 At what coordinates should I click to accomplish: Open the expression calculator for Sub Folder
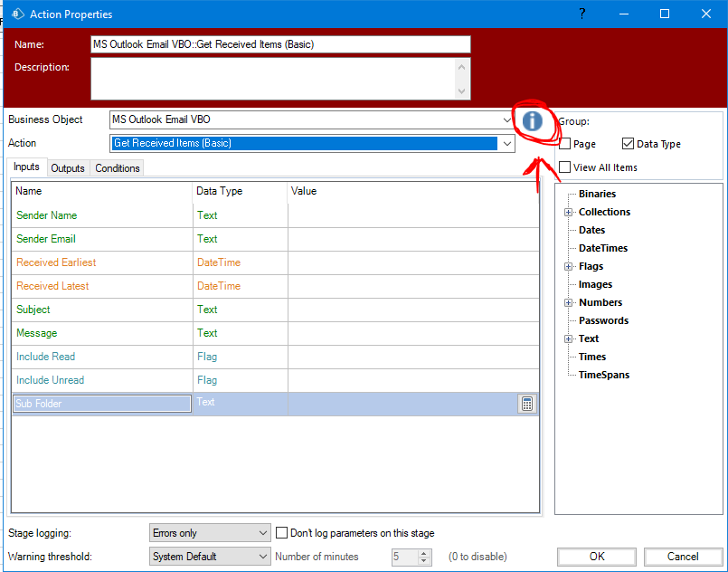(x=527, y=404)
